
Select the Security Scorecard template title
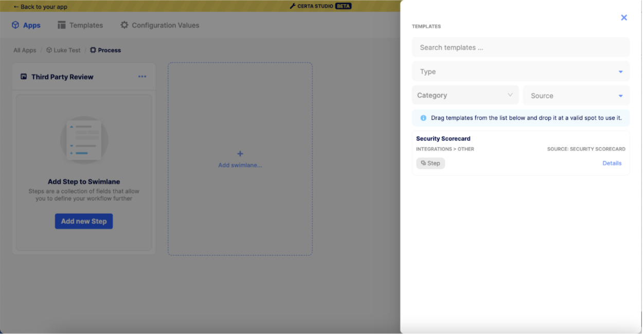click(x=443, y=138)
